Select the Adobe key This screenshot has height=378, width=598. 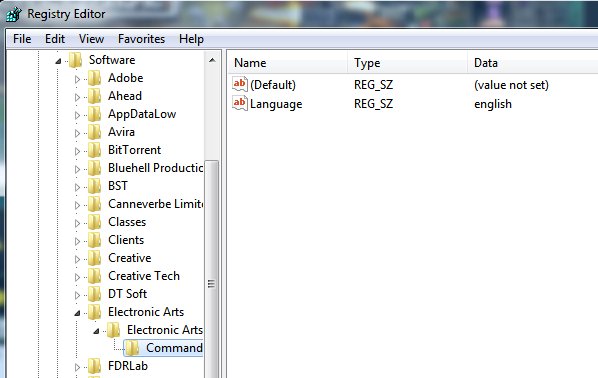(125, 78)
